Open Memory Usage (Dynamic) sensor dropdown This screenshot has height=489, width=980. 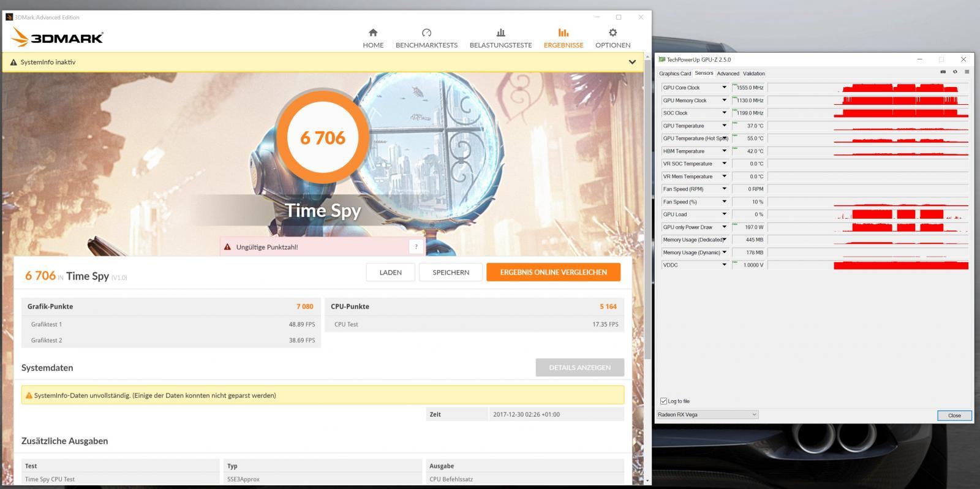(x=724, y=252)
